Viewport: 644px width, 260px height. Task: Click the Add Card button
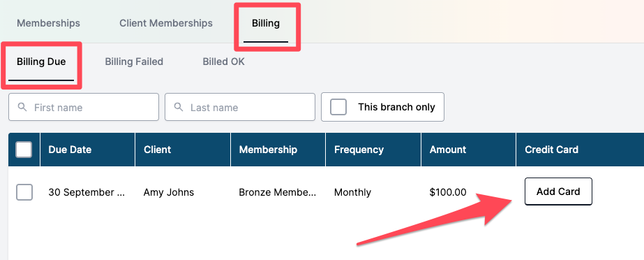point(558,192)
